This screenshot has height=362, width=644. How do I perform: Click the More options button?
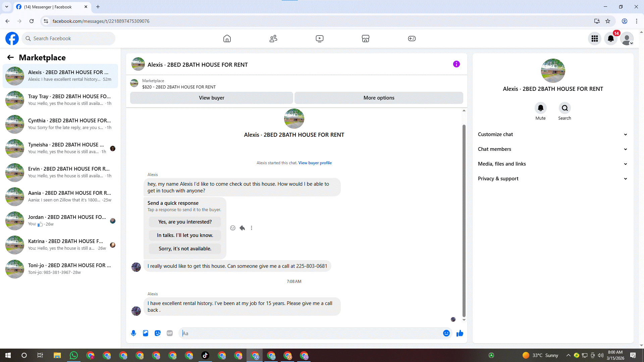pyautogui.click(x=379, y=98)
